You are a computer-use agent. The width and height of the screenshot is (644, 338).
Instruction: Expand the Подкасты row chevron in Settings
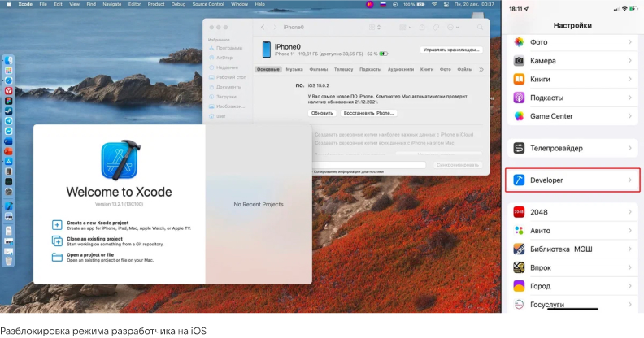point(629,97)
